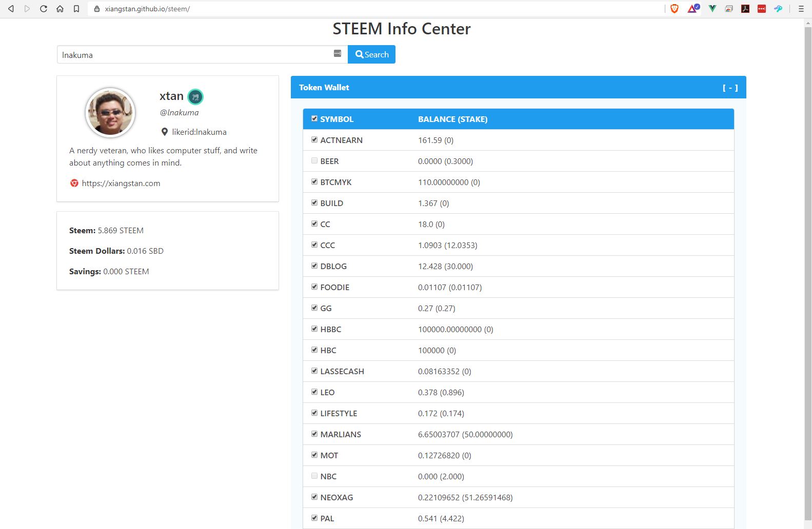Uncheck the LIFESTYLE checkbox

coord(314,413)
